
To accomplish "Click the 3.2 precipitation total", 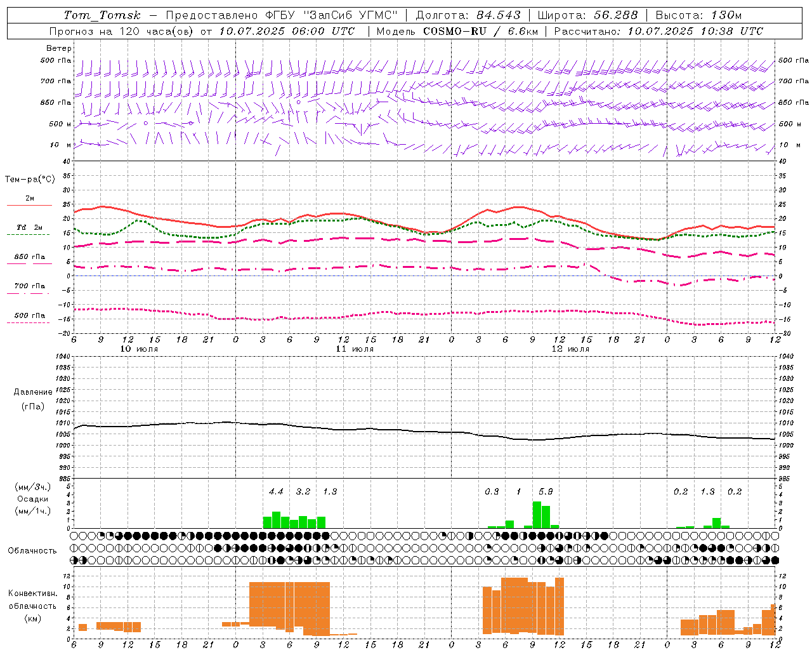I will pyautogui.click(x=303, y=491).
